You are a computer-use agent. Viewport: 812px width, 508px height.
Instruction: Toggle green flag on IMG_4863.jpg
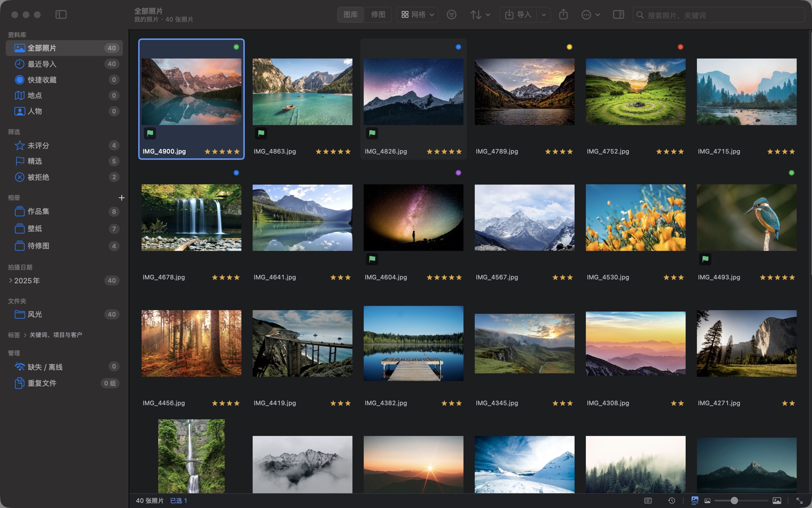[261, 133]
